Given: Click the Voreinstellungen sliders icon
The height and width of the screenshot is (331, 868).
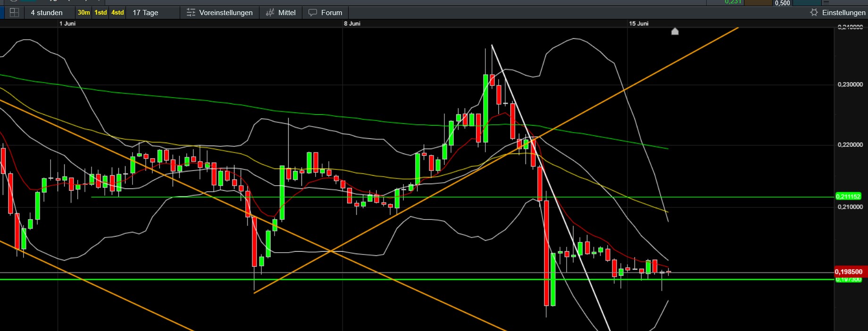Looking at the screenshot, I should click(191, 13).
